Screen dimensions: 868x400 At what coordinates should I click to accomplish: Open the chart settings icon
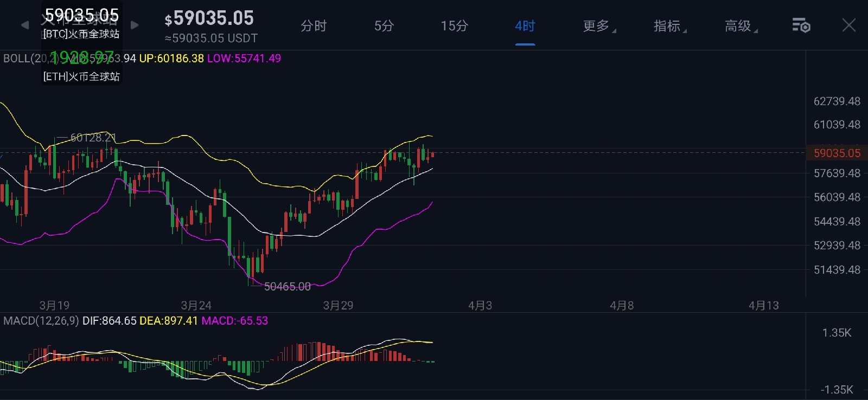[x=801, y=25]
